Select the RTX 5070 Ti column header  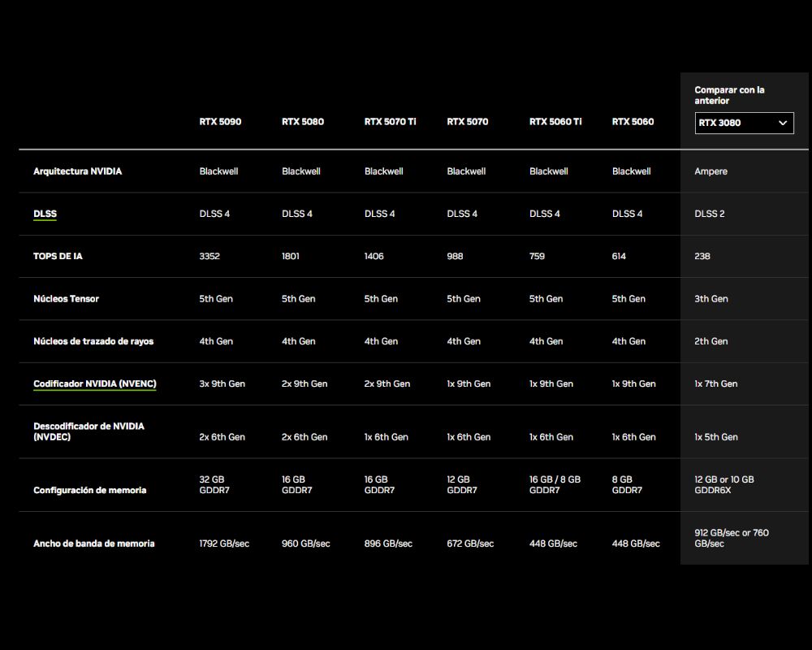[x=388, y=121]
